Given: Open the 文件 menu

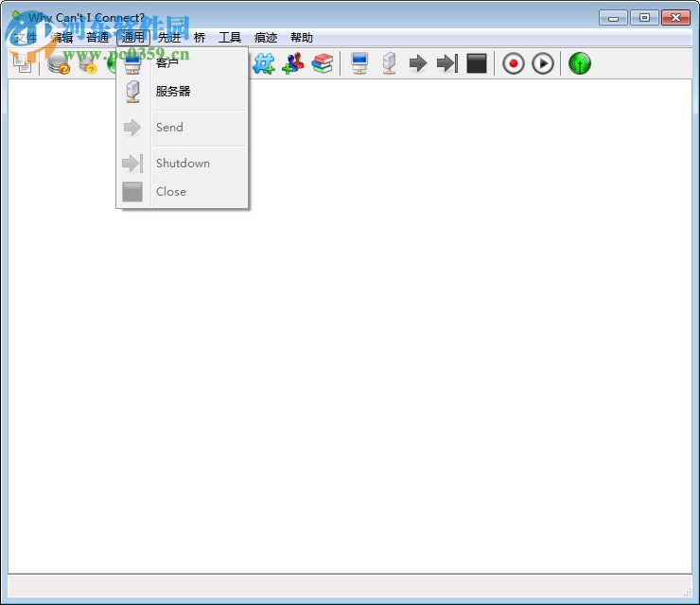Looking at the screenshot, I should coord(25,38).
